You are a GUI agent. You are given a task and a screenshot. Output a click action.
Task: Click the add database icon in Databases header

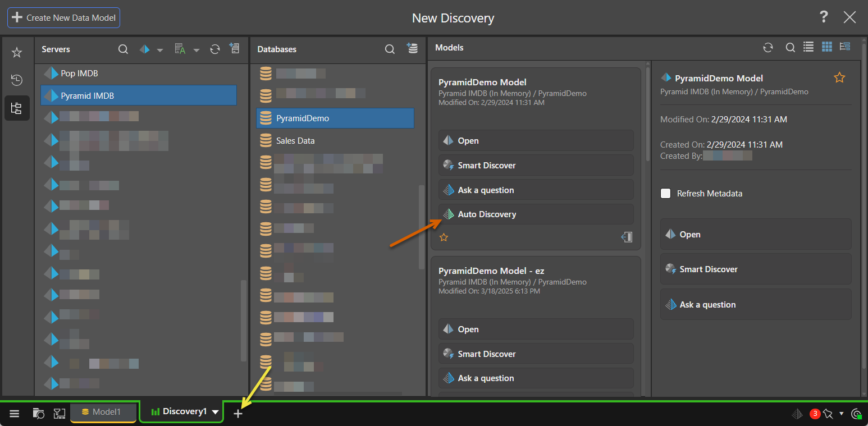coord(413,49)
